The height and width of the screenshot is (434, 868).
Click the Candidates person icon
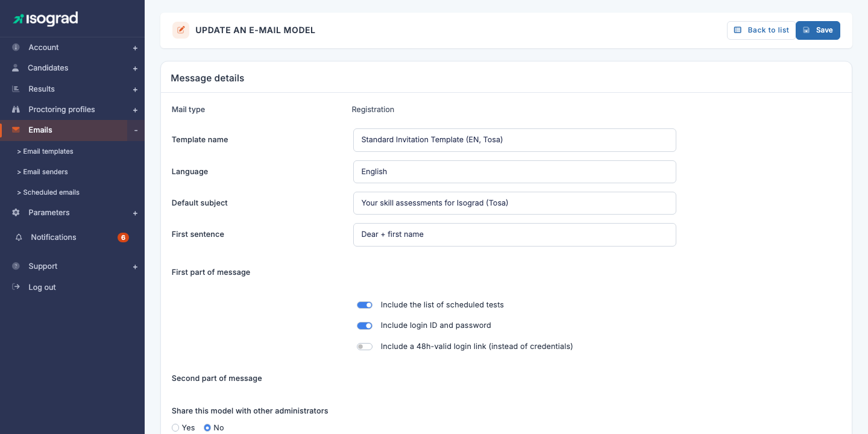click(x=16, y=68)
